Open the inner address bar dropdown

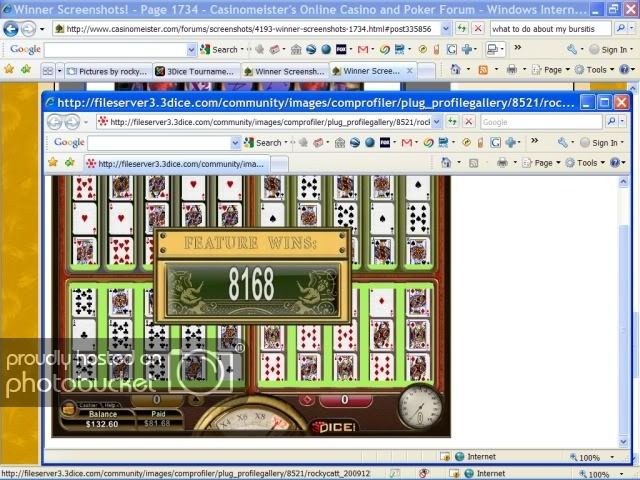pos(436,122)
